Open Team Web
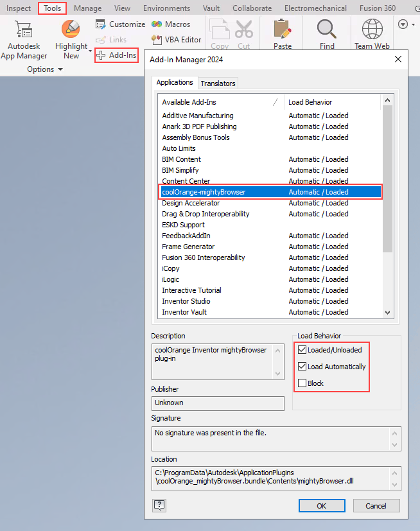 372,34
